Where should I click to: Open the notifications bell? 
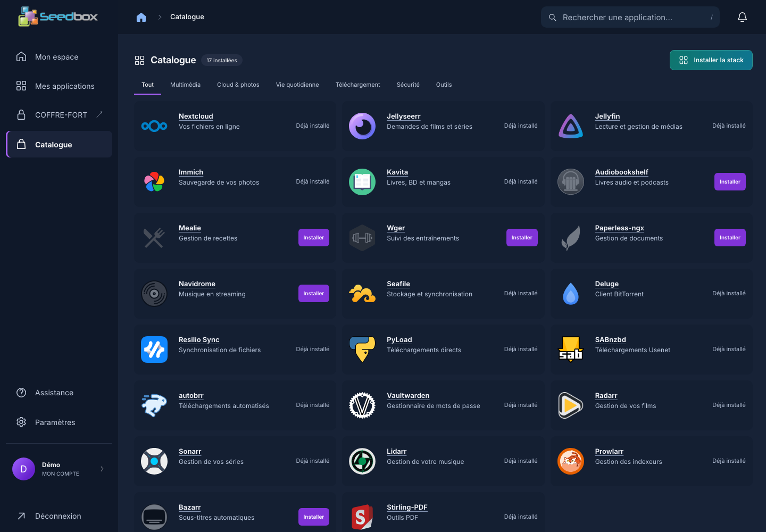(742, 17)
